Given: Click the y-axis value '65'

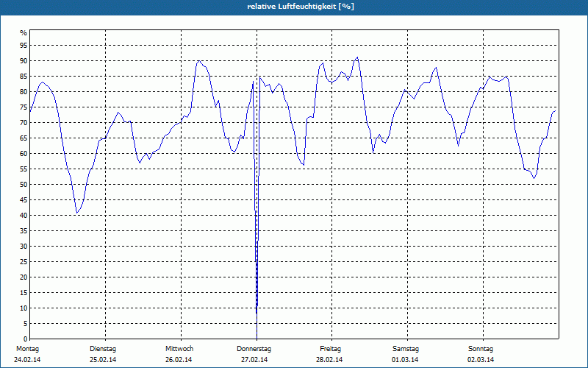Looking at the screenshot, I should tap(24, 138).
